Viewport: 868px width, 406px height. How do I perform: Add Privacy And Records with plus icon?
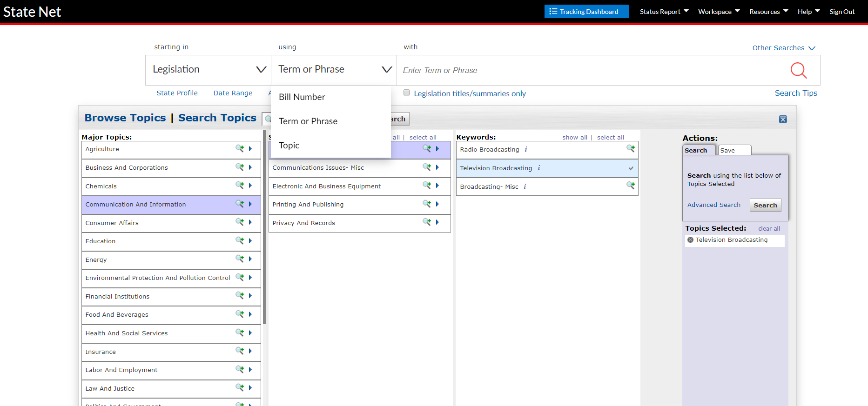coord(426,222)
